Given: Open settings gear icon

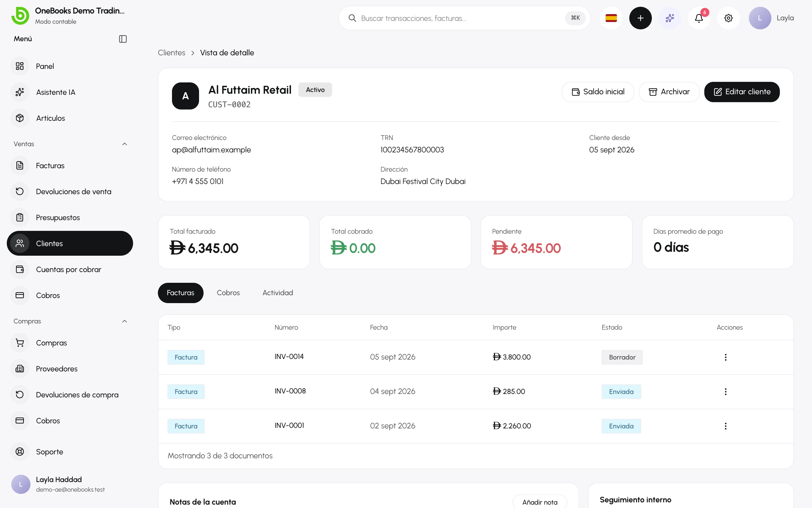Looking at the screenshot, I should pyautogui.click(x=729, y=18).
